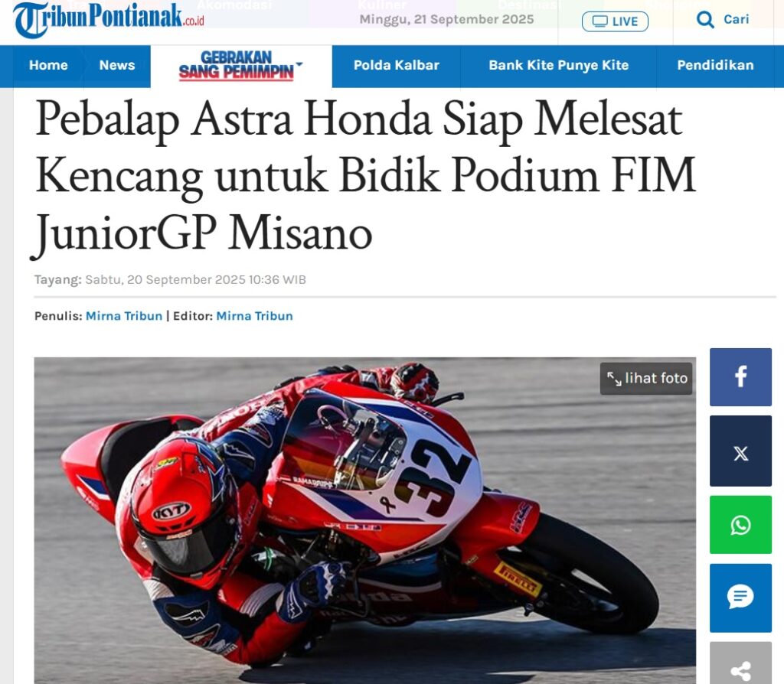Click the search magnifier icon
The width and height of the screenshot is (784, 684).
click(705, 20)
